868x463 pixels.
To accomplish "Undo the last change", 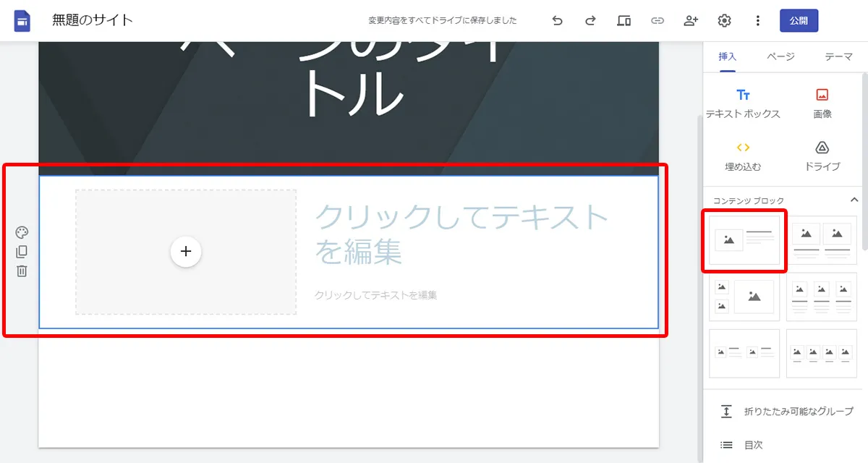I will tap(557, 21).
